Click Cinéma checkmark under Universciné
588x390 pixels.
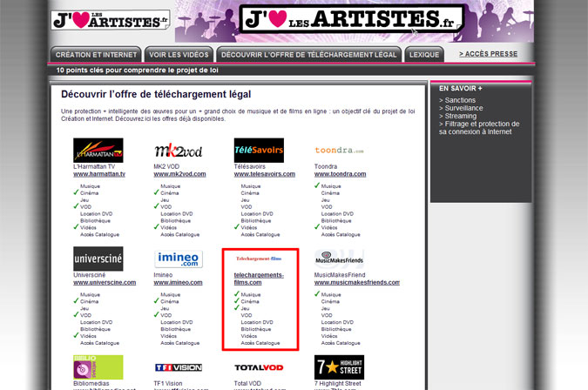click(x=76, y=300)
